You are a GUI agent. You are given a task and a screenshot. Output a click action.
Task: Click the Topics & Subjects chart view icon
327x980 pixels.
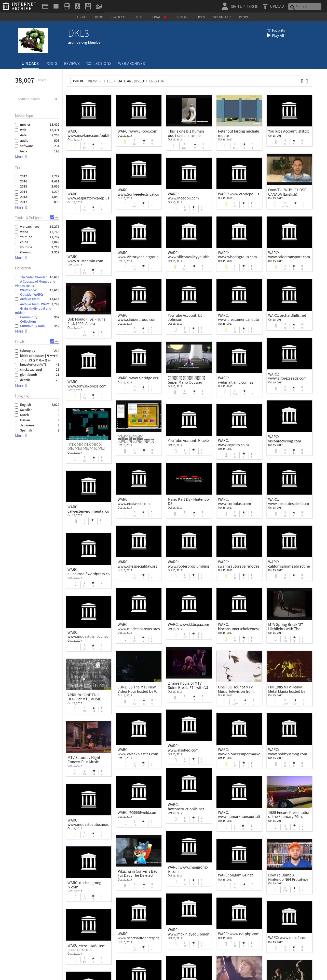coord(52,218)
